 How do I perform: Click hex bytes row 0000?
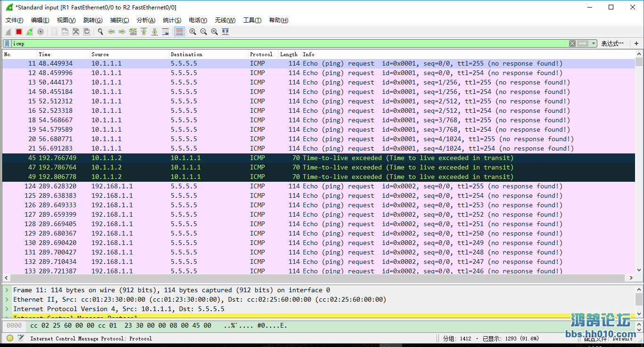319,326
